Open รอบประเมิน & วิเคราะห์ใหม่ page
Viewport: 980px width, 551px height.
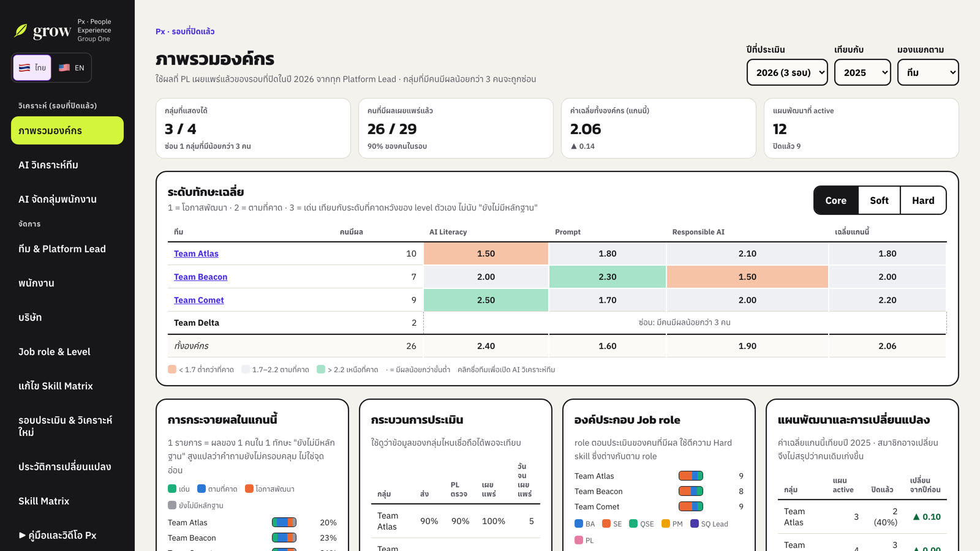point(67,426)
